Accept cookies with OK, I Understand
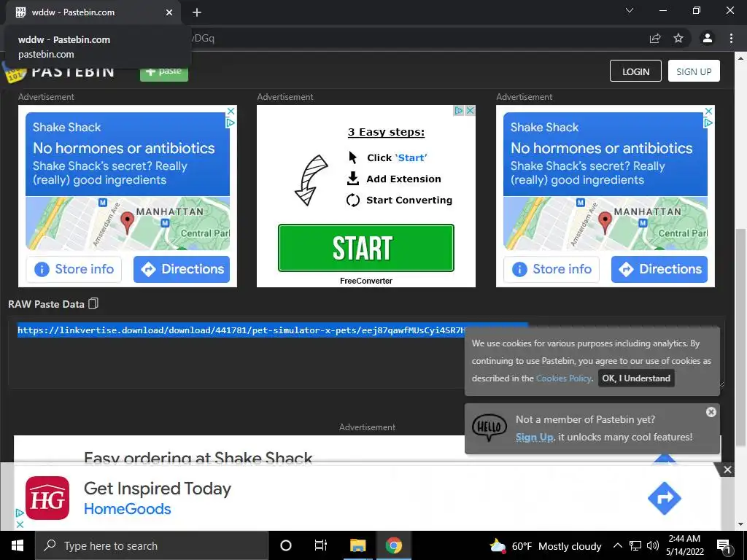 [x=636, y=378]
